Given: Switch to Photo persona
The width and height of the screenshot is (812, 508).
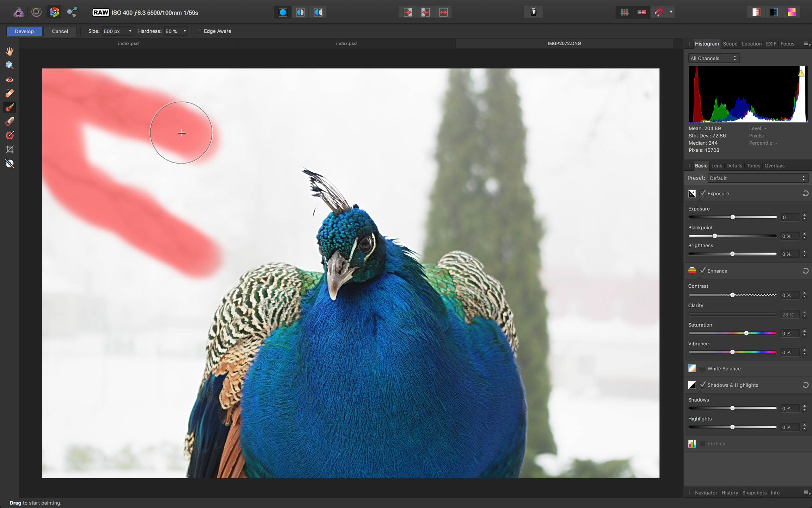Looking at the screenshot, I should [19, 12].
